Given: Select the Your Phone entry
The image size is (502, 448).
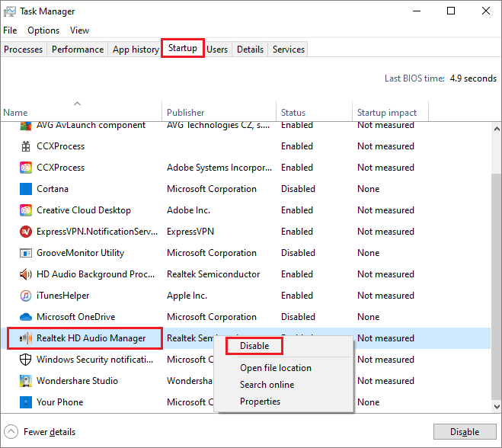Looking at the screenshot, I should (60, 402).
